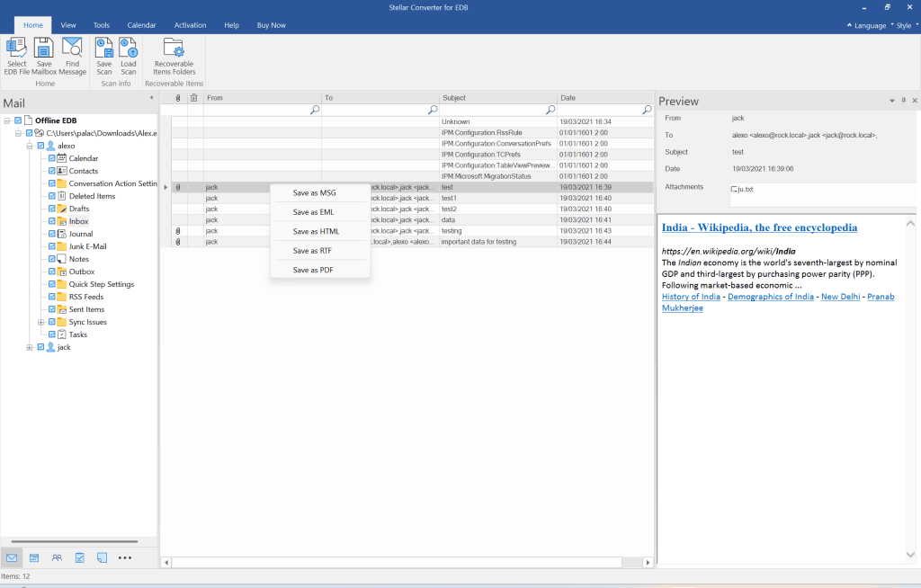Viewport: 921px width, 588px height.
Task: Switch to the Tools ribbon tab
Action: pyautogui.click(x=101, y=25)
